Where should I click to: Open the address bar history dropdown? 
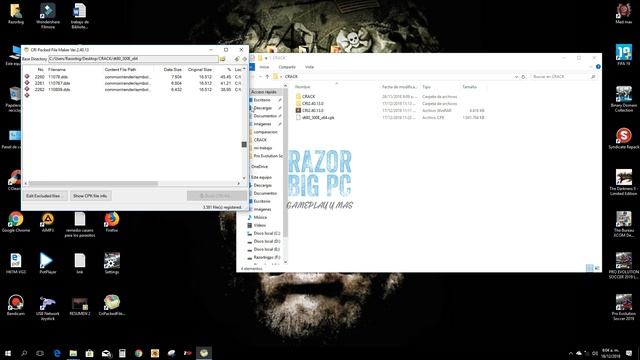[516, 77]
